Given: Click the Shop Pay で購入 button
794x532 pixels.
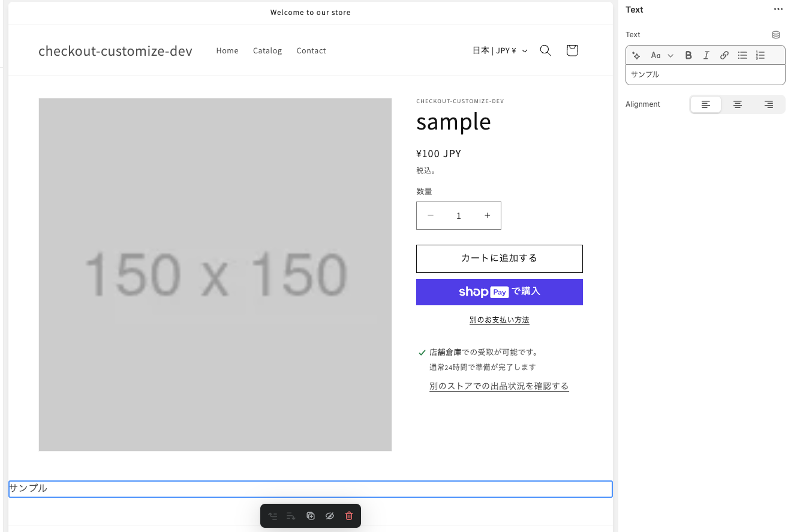Looking at the screenshot, I should (500, 292).
